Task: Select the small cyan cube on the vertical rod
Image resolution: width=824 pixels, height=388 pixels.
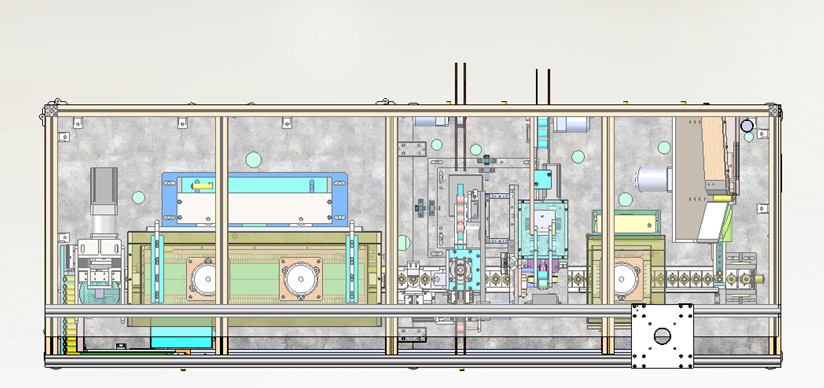Action: pyautogui.click(x=543, y=179)
